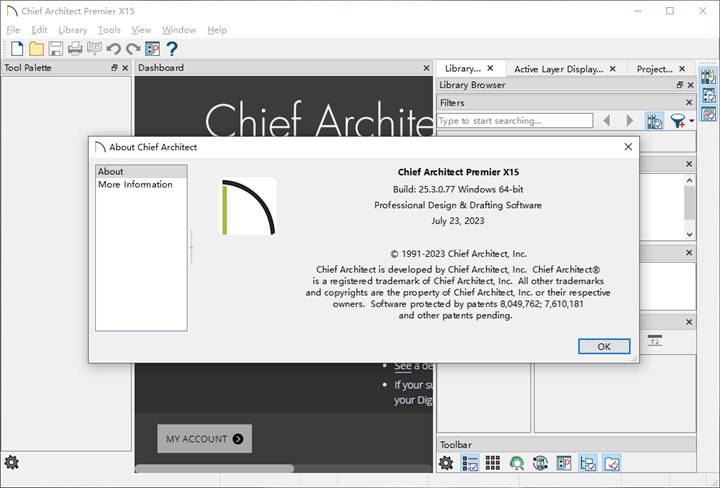Viewport: 720px width, 488px height.
Task: Toggle the Project Browser side icon
Action: 708,113
